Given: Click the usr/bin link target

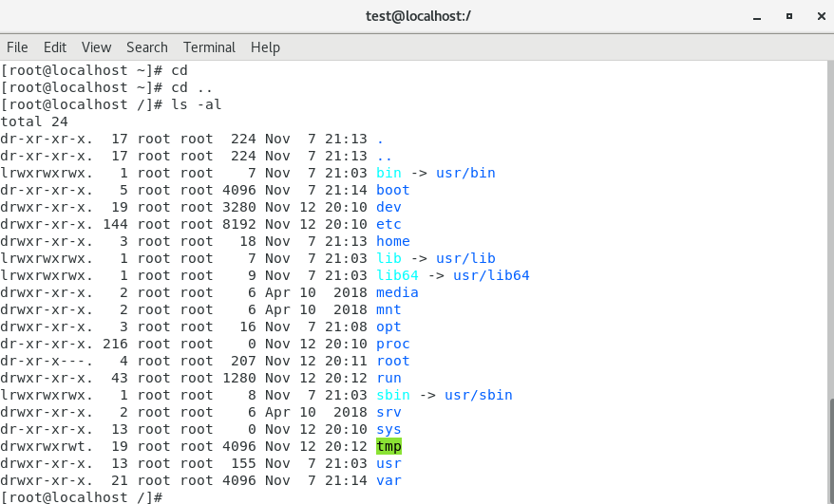Looking at the screenshot, I should 466,173.
